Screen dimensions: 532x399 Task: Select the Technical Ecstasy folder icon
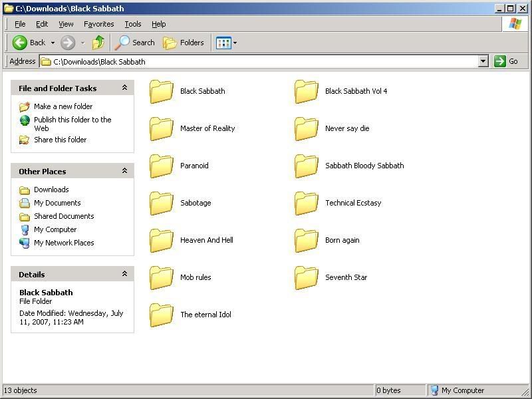[x=307, y=203]
